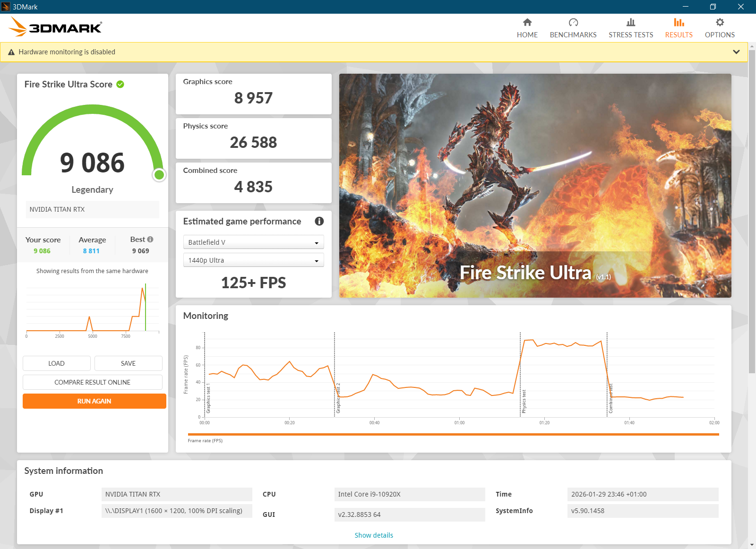Click the LOAD button
This screenshot has height=549, width=756.
[x=56, y=363]
